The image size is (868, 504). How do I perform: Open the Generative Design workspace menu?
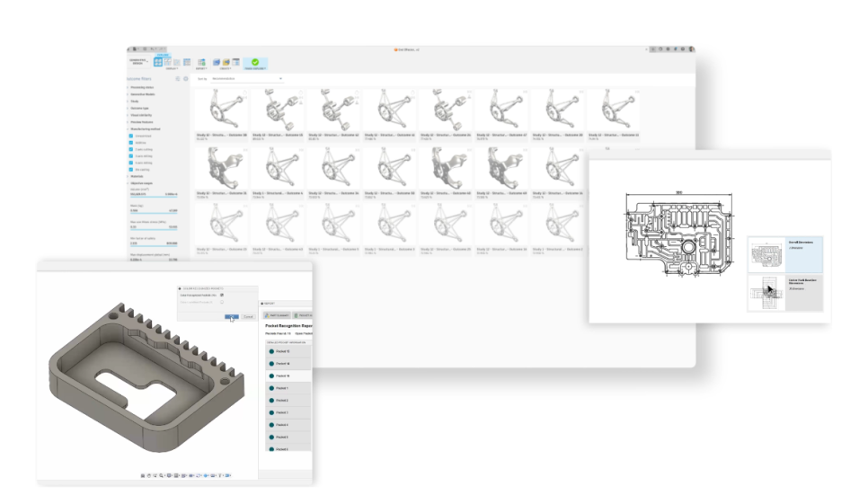coord(137,61)
